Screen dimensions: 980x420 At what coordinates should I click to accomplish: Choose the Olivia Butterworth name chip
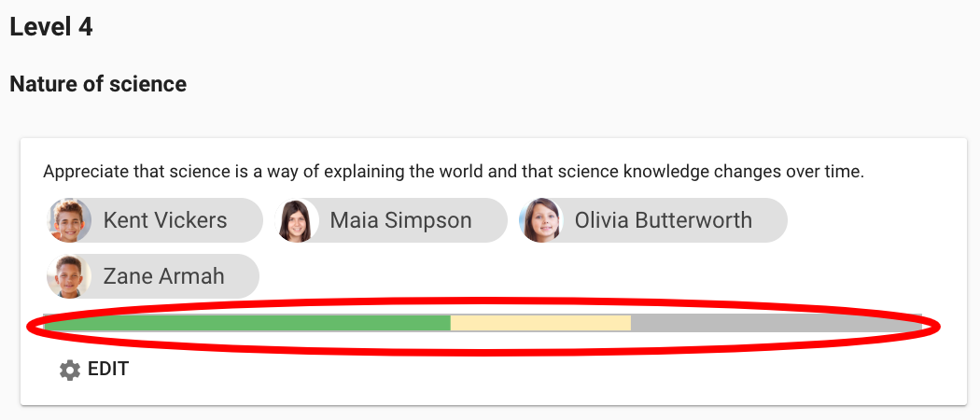tap(663, 220)
